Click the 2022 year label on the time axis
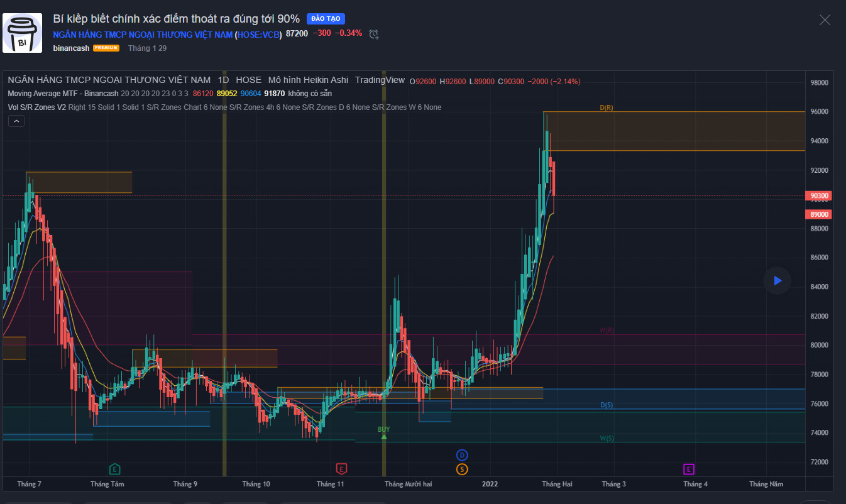The width and height of the screenshot is (846, 504). (490, 485)
